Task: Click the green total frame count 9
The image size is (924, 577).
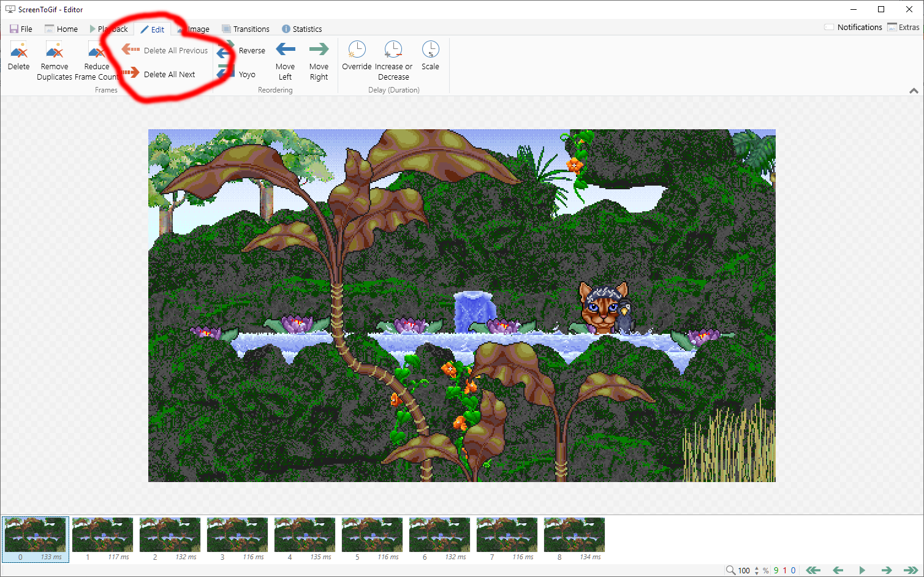Action: [776, 570]
